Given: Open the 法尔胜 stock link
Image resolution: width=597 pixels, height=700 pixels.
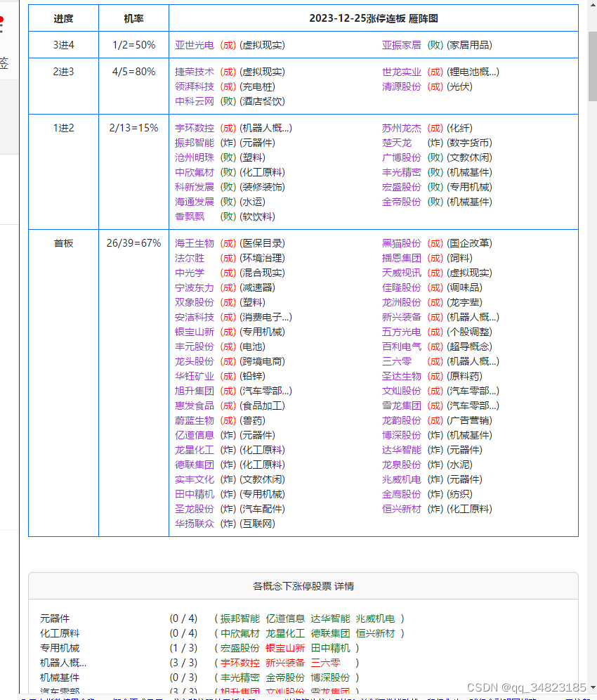Looking at the screenshot, I should (189, 258).
